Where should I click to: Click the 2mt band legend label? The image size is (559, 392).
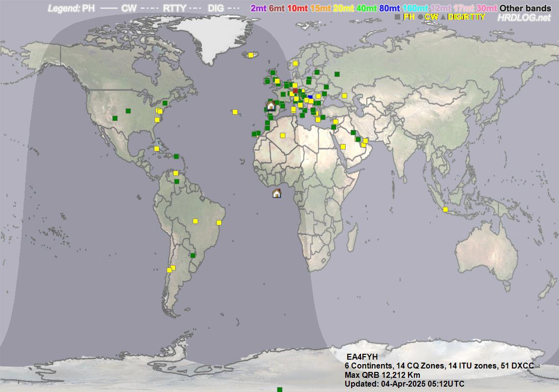258,8
